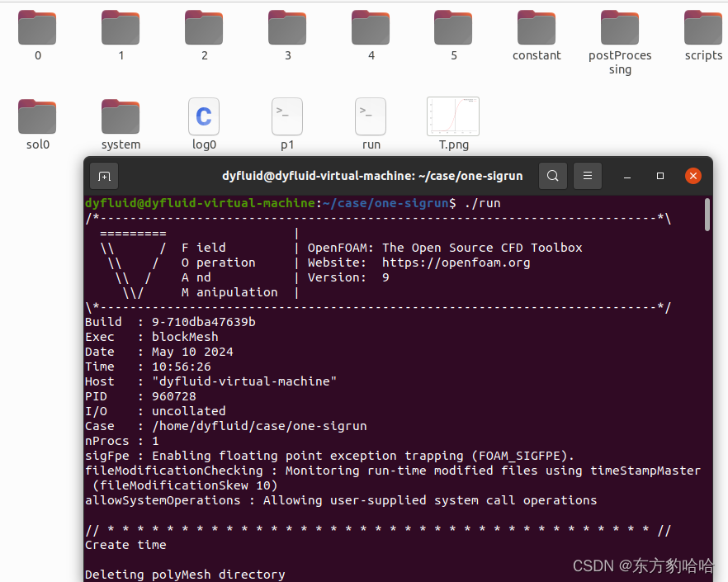Open the scripts folder
This screenshot has height=582, width=728.
[x=703, y=28]
